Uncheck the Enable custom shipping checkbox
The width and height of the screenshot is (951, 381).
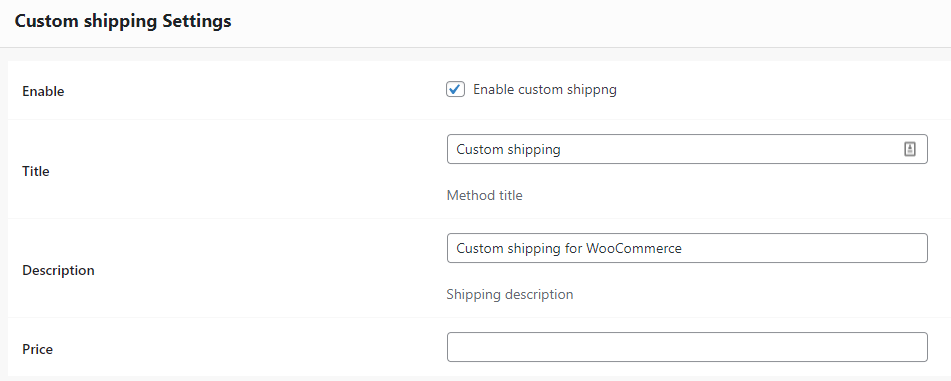tap(455, 90)
